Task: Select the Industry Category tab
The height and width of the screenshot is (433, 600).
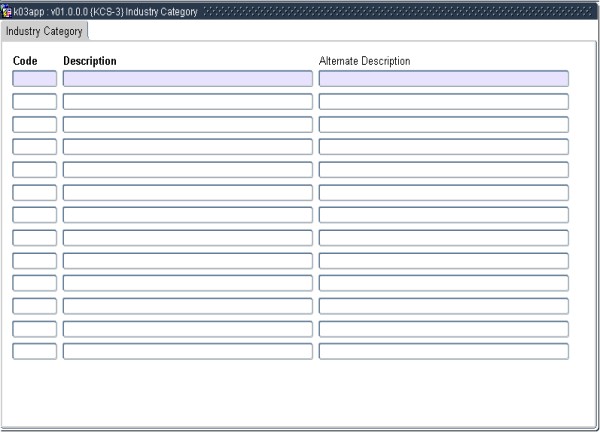Action: (x=44, y=31)
